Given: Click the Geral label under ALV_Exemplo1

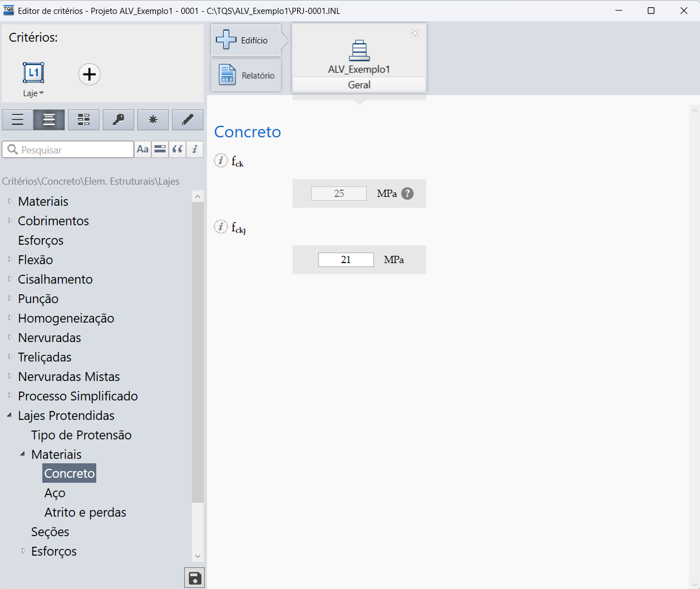Looking at the screenshot, I should [359, 85].
